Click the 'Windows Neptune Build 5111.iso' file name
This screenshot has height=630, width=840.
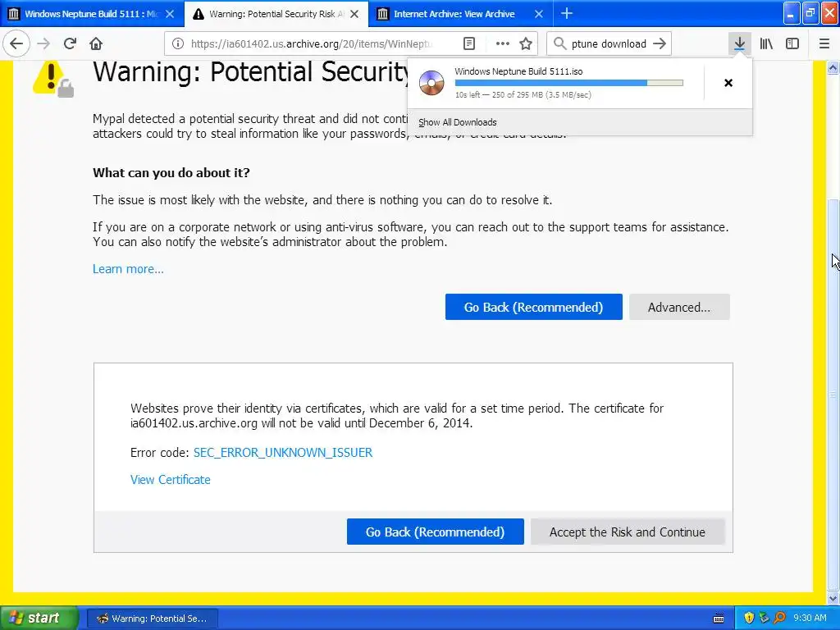518,71
